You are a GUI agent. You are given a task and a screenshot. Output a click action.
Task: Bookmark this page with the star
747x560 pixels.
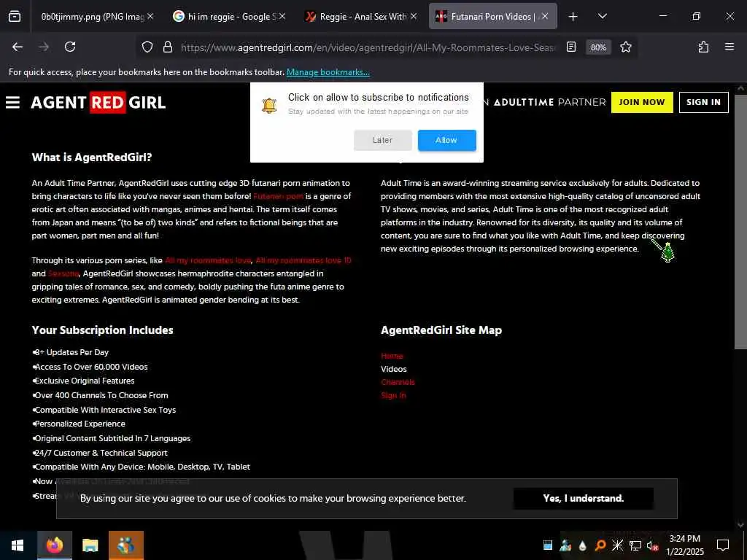(x=625, y=47)
